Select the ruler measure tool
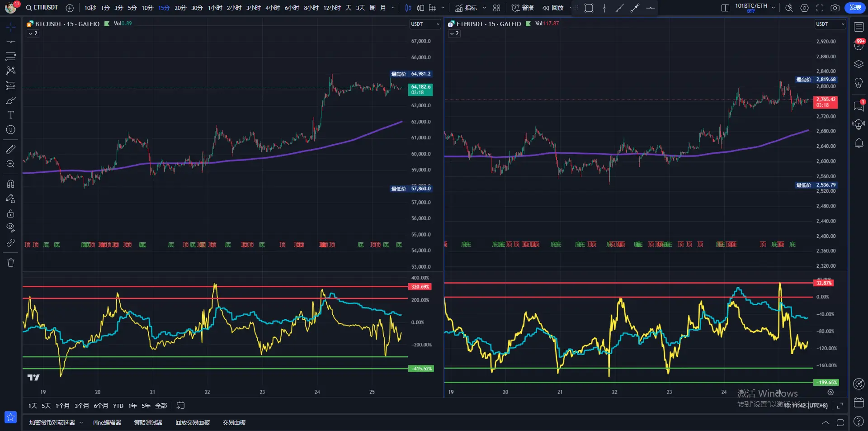 (10, 149)
